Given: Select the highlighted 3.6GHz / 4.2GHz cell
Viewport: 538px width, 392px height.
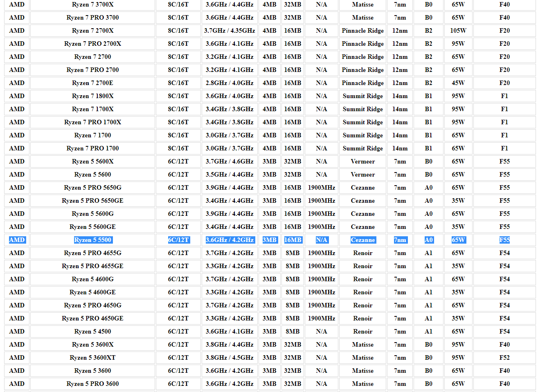Looking at the screenshot, I should pos(230,240).
